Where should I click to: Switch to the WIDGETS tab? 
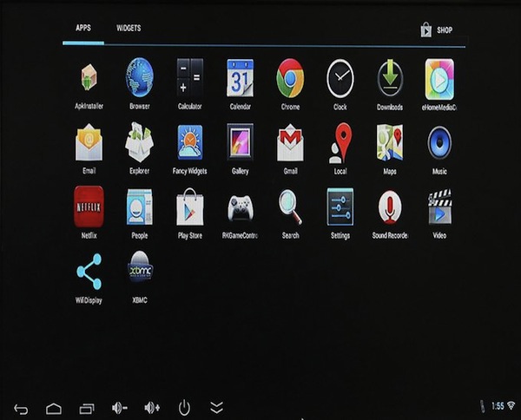(129, 29)
